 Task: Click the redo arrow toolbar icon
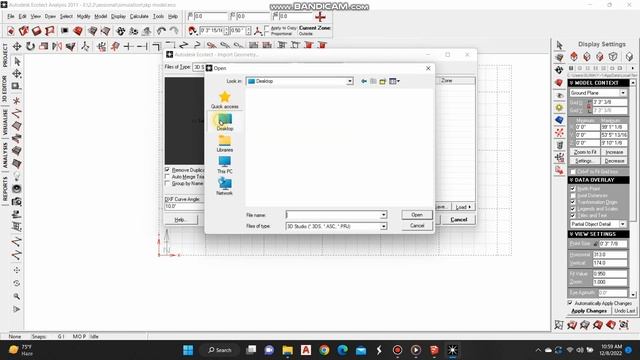174,31
